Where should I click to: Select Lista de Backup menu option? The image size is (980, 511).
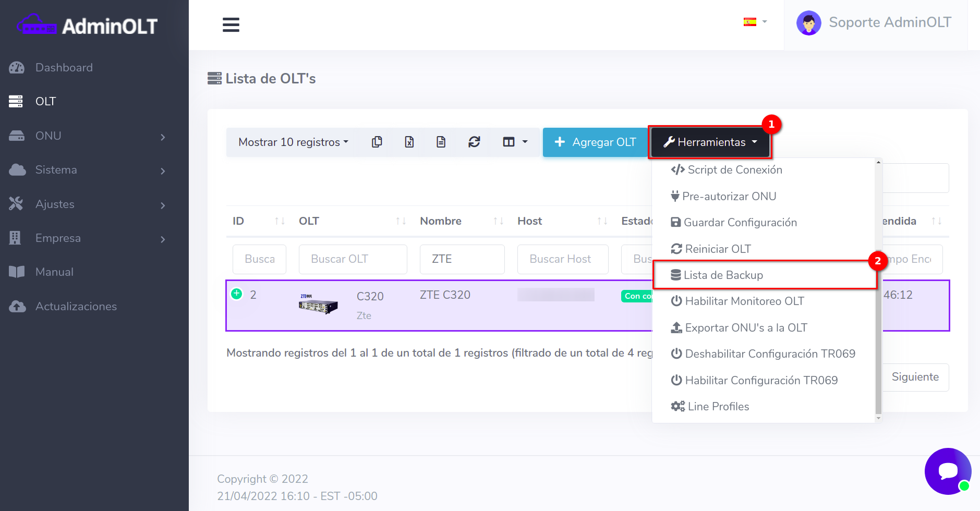coord(723,275)
